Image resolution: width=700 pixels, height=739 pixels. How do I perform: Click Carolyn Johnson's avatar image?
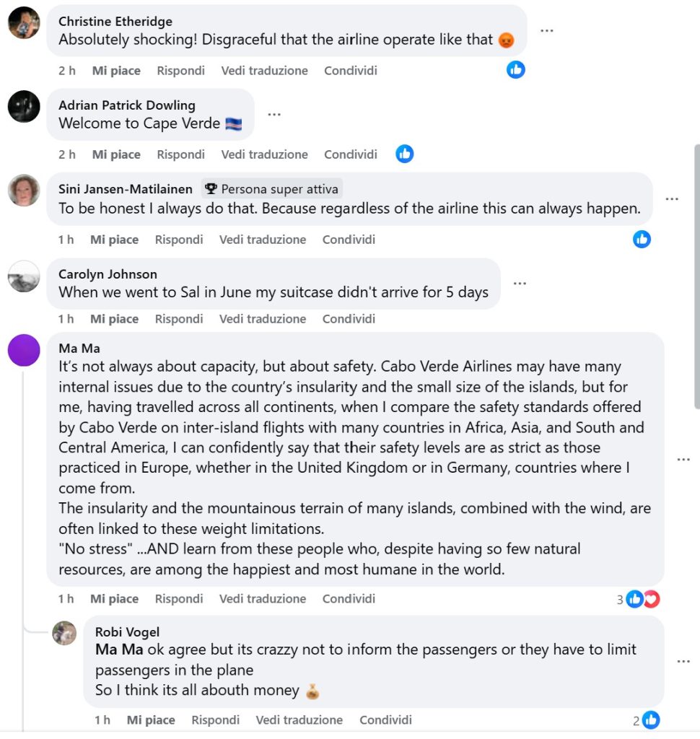tap(24, 276)
